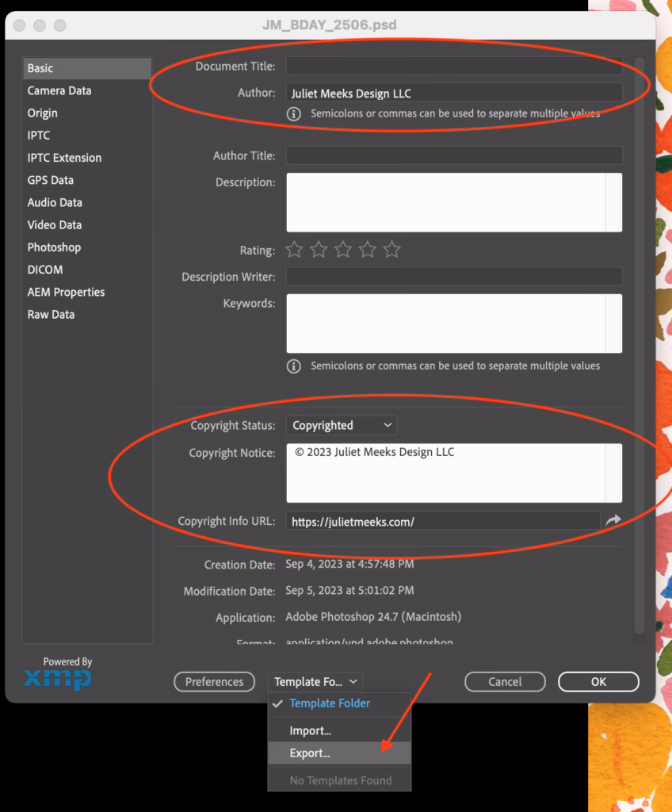Set the rating to one star

[x=294, y=250]
